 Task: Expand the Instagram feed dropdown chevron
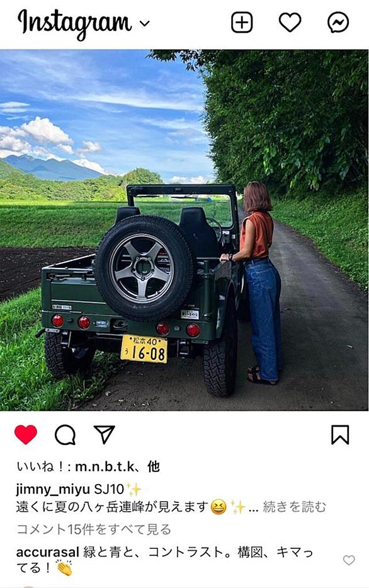pyautogui.click(x=145, y=23)
